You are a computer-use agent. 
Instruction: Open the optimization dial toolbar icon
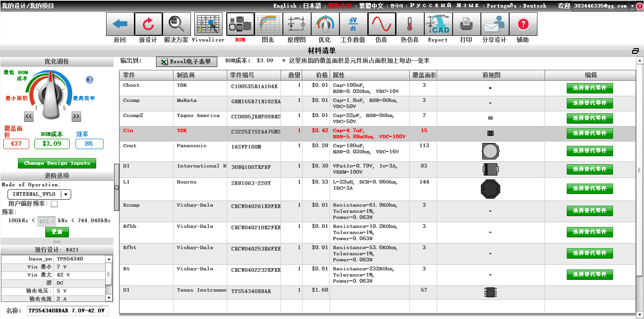pyautogui.click(x=325, y=24)
